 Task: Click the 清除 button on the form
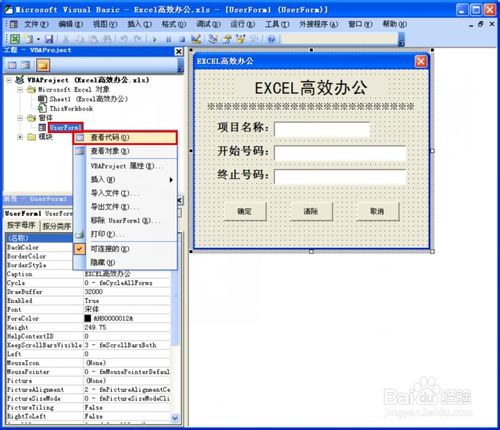[x=311, y=211]
